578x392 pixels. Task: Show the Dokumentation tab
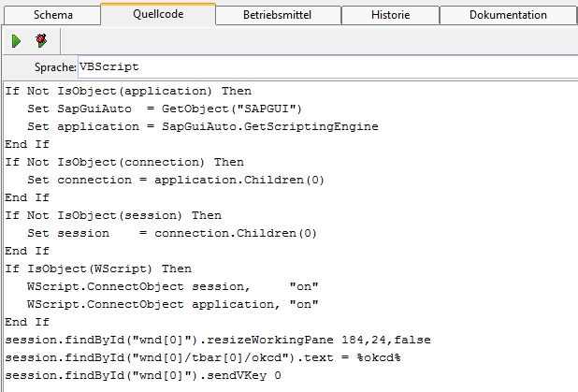coord(508,15)
